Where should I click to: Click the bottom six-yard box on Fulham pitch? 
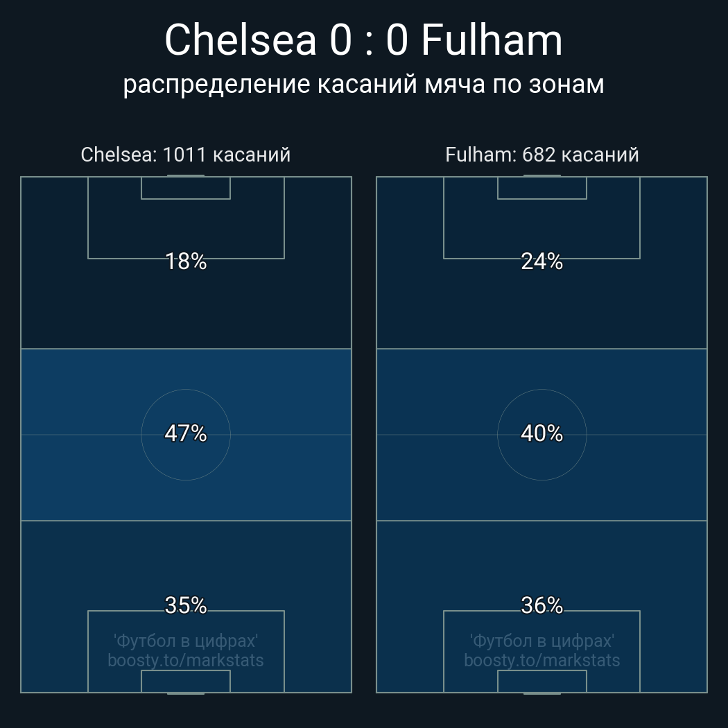[541, 681]
